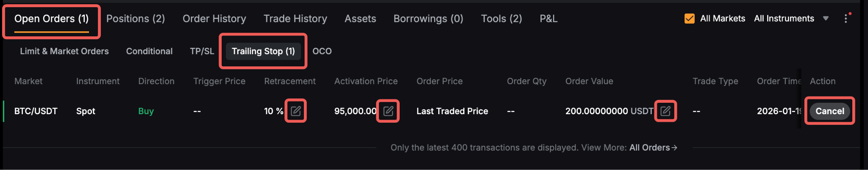Edit the 200 USDT Order Value
This screenshot has height=170, width=868.
coord(665,111)
